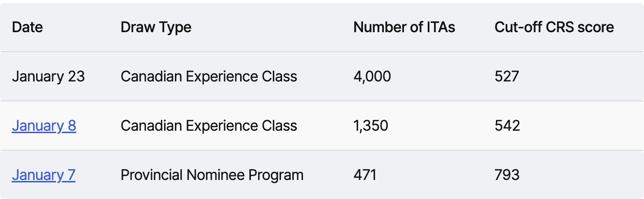The height and width of the screenshot is (199, 644).
Task: Click the Draw Type column header
Action: coord(156,27)
